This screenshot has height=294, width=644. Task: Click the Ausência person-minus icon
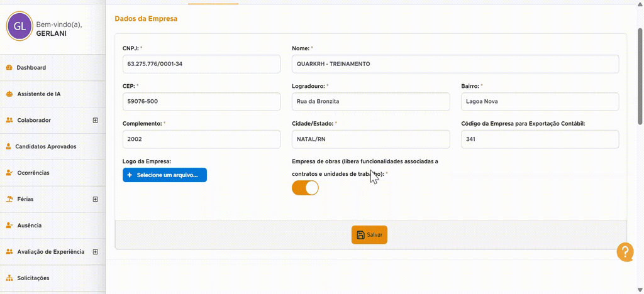[9, 225]
